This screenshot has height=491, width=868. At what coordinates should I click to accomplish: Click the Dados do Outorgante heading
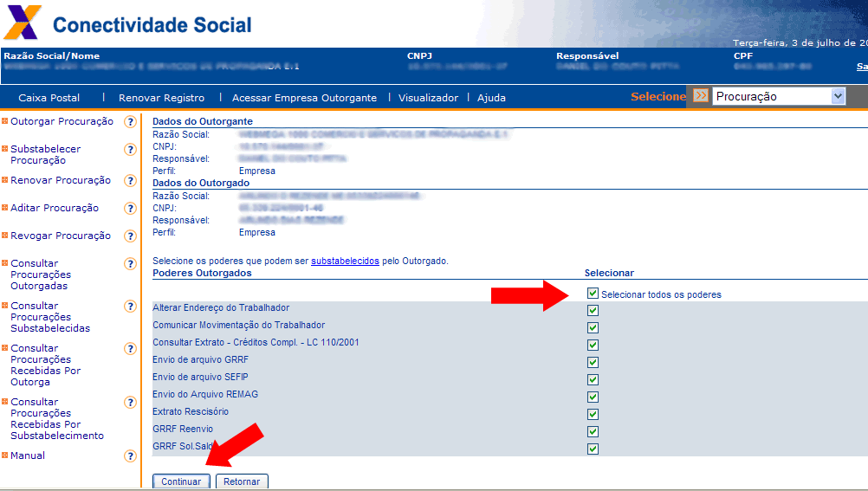pyautogui.click(x=203, y=121)
